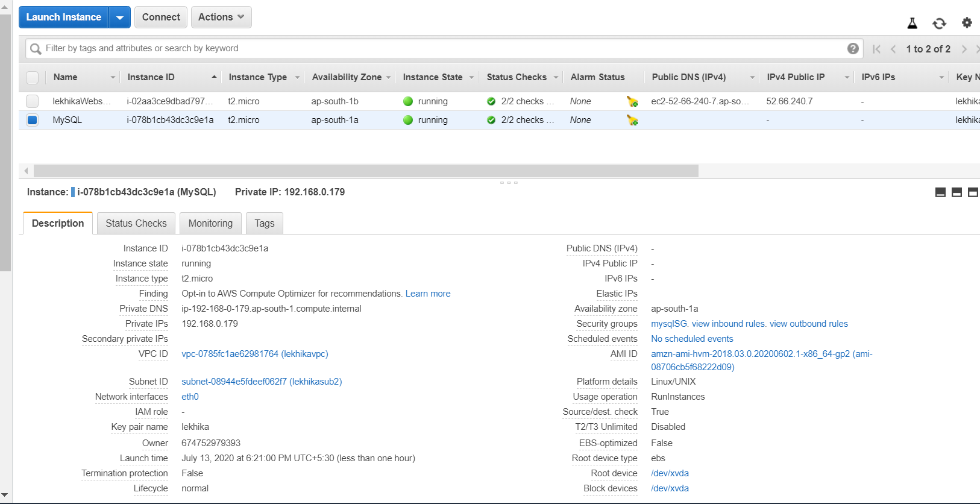Viewport: 980px width, 504px height.
Task: Uncheck the MySQL instance checkbox
Action: point(33,120)
